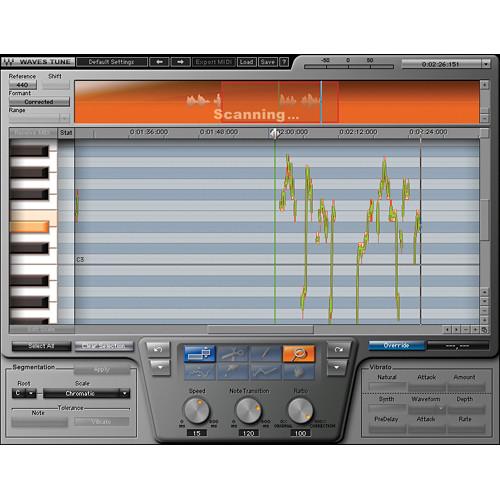Click the Speed knob

point(197,411)
